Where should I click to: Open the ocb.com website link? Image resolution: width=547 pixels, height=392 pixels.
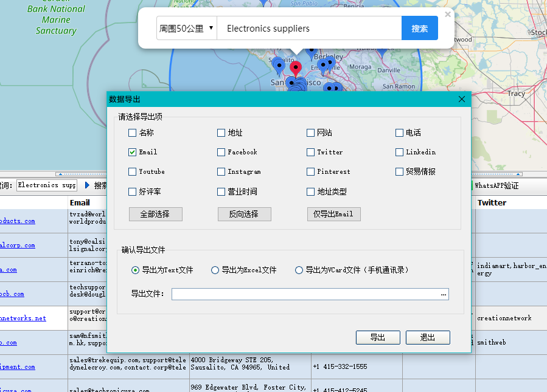coord(12,294)
